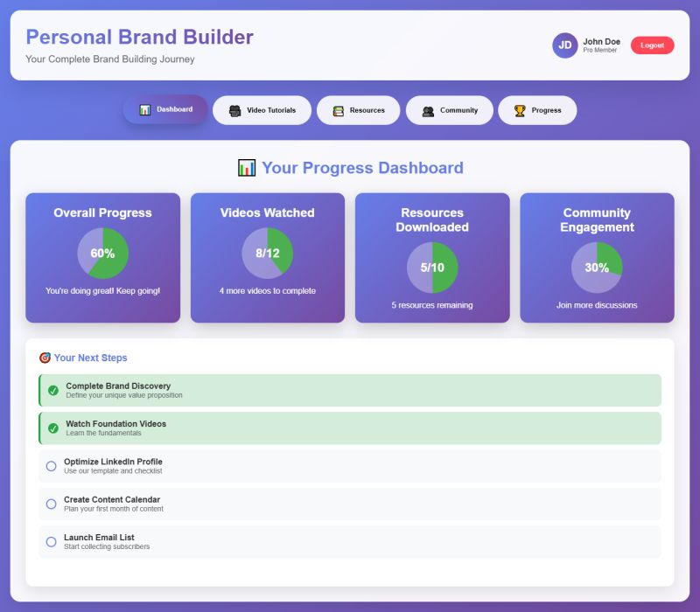Click the target icon beside Your Next Steps

click(x=45, y=358)
